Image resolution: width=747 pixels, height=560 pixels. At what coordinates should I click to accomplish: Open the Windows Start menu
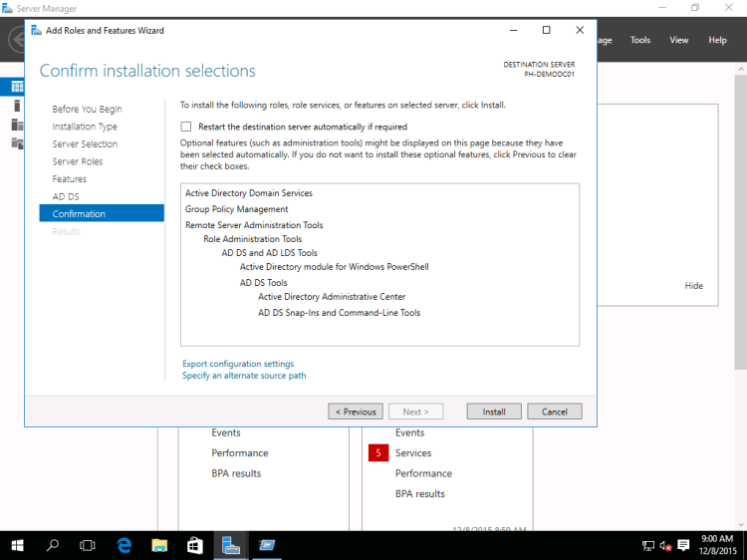18,545
